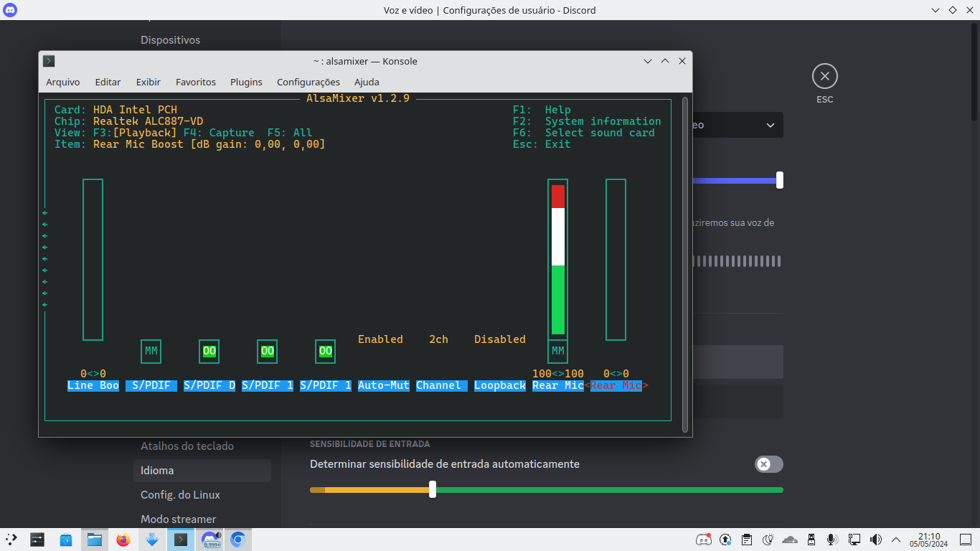Open Dolphin file manager in taskbar
Viewport: 980px width, 551px height.
[95, 540]
